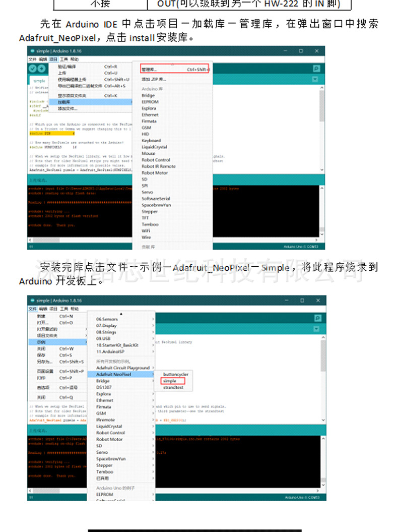Choose 首选项 preferences entry
Image resolution: width=398 pixels, height=532 pixels.
tap(57, 387)
